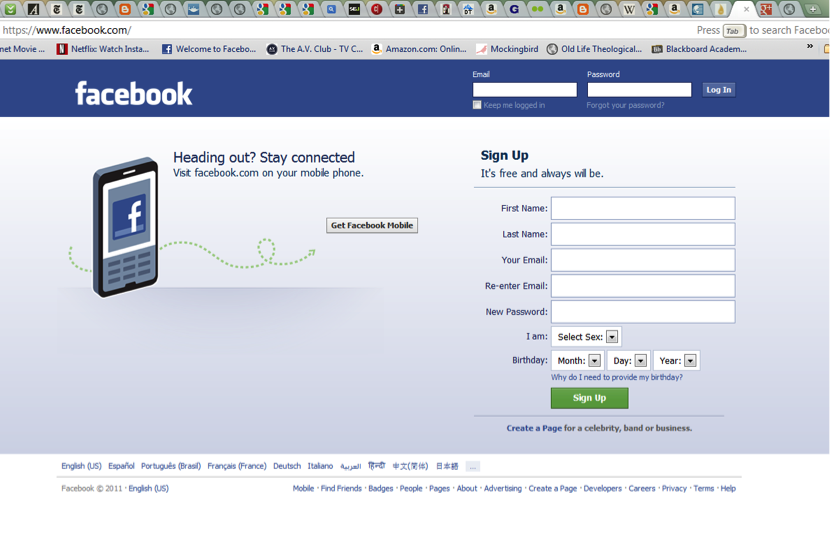
Task: Open the Old Life Theological bookmark
Action: click(594, 49)
